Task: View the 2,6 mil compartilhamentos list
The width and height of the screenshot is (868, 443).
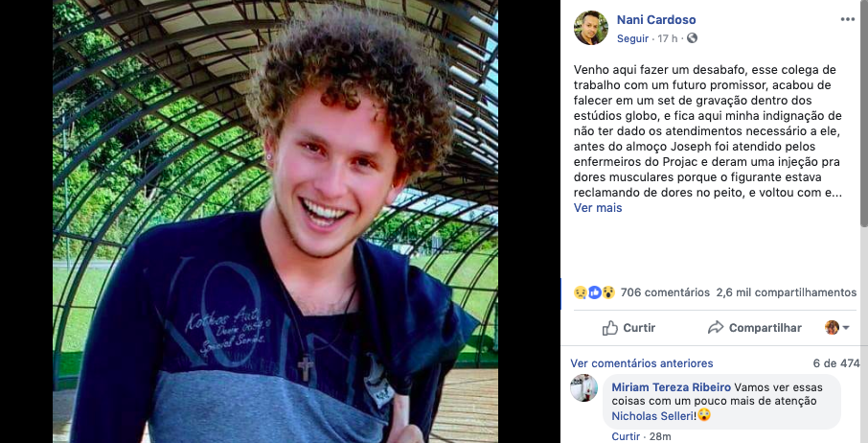Action: click(786, 292)
